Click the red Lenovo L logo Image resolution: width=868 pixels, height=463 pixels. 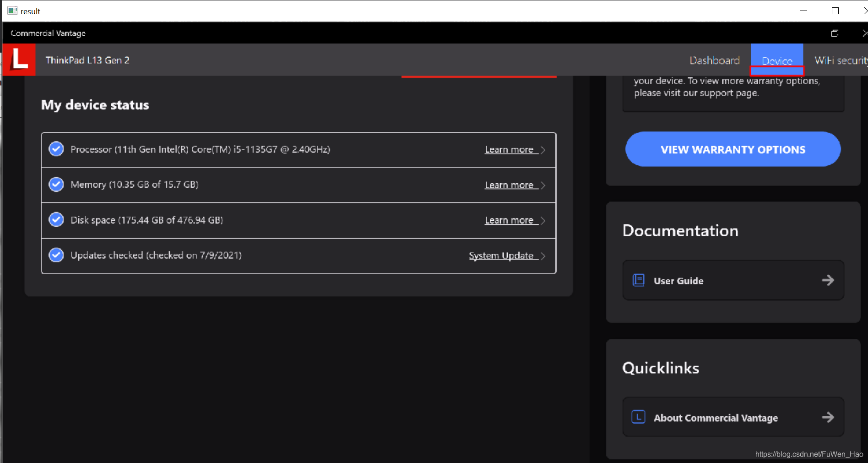(x=19, y=60)
